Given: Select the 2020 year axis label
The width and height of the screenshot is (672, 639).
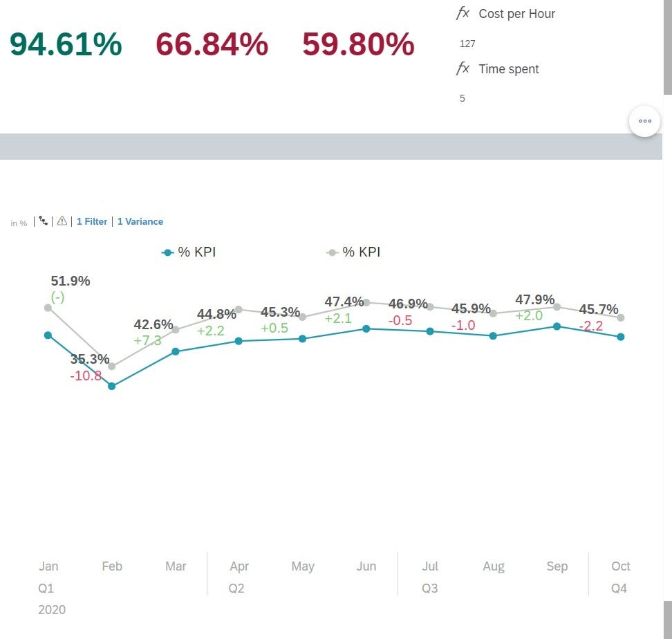Looking at the screenshot, I should [52, 609].
